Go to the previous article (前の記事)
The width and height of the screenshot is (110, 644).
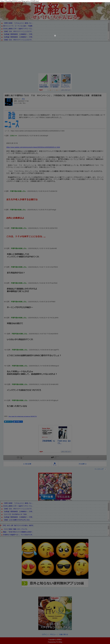pos(27,464)
